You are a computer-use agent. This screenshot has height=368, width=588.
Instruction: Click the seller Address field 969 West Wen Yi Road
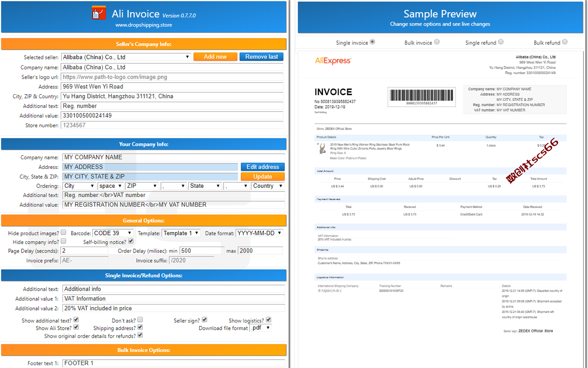(172, 86)
